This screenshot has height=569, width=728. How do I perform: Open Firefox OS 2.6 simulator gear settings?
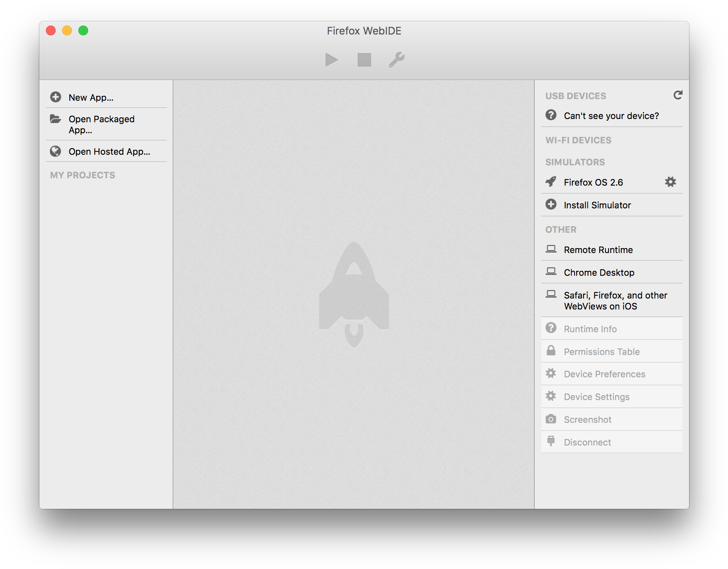click(x=670, y=182)
